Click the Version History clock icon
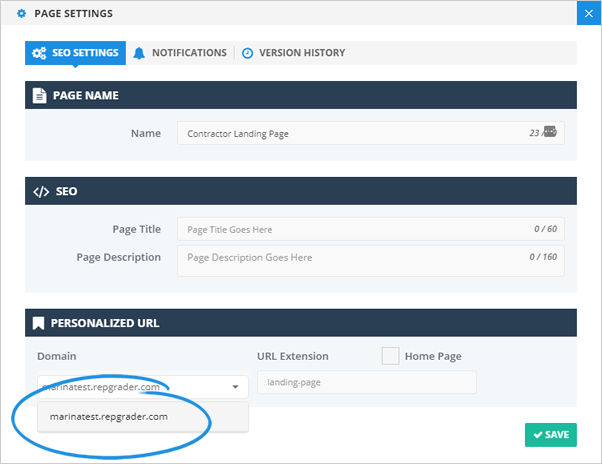 pos(247,53)
